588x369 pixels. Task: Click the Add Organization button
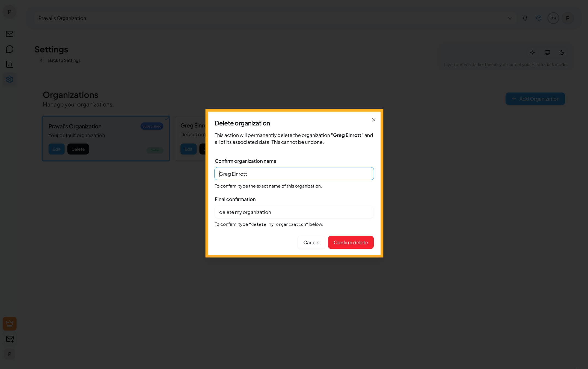(535, 99)
